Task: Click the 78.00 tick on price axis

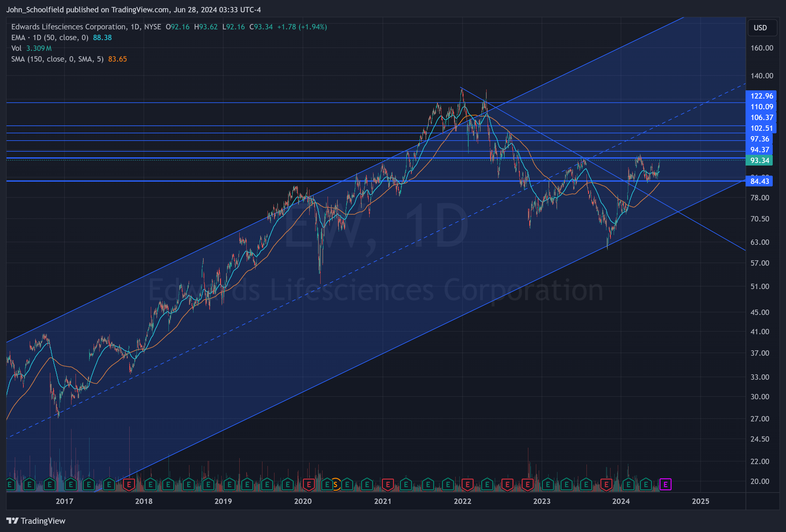Action: [760, 198]
